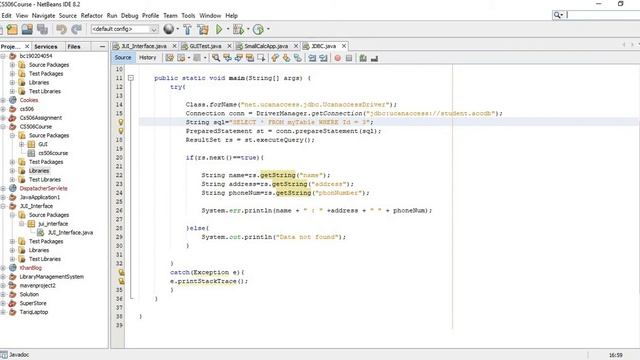Click the Shift Line Left icon

point(312,58)
